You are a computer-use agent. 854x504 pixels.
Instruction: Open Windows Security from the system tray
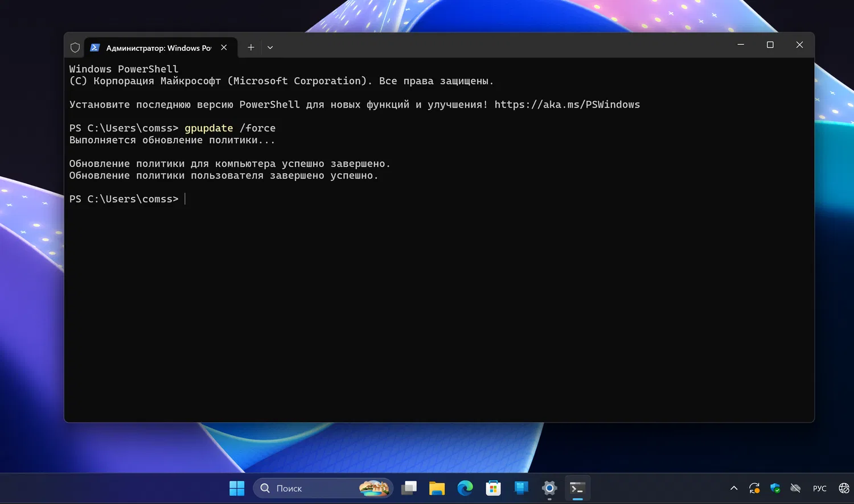coord(775,488)
